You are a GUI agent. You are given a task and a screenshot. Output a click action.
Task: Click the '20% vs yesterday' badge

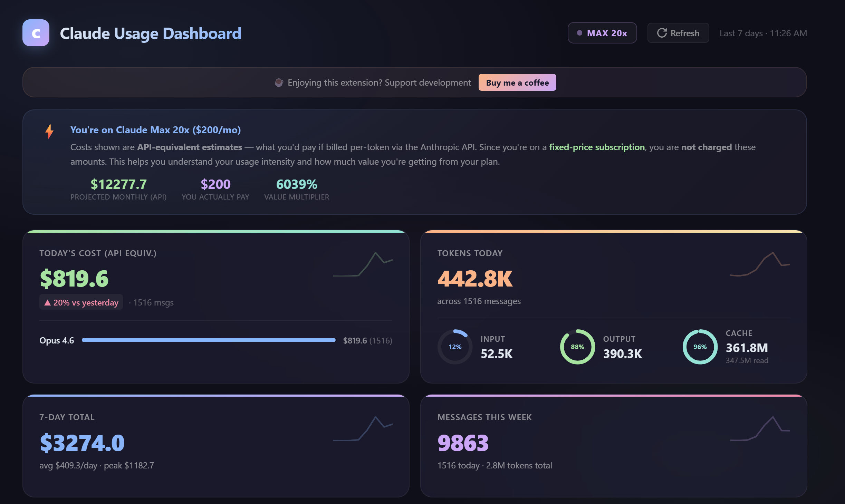tap(81, 302)
